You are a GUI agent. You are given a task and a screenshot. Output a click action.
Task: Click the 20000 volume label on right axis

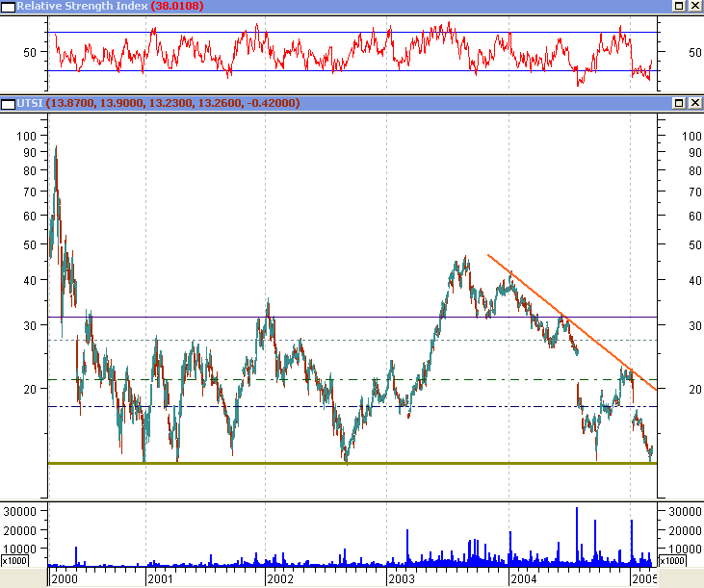[685, 530]
